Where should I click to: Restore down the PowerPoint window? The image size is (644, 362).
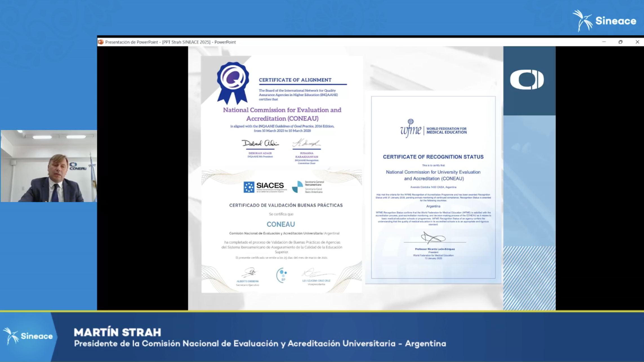(x=620, y=42)
